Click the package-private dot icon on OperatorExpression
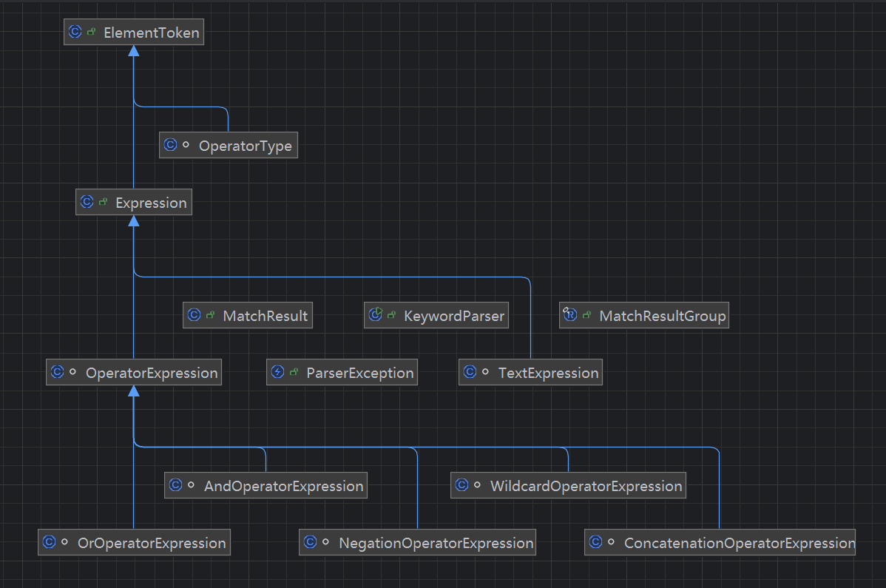This screenshot has height=588, width=886. click(x=72, y=373)
